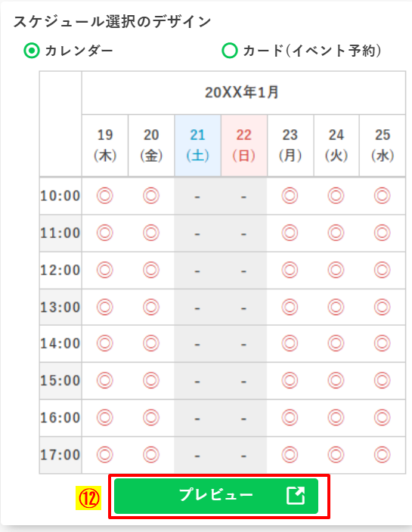Select the 17:00 slot on 25 (水)

point(382,455)
